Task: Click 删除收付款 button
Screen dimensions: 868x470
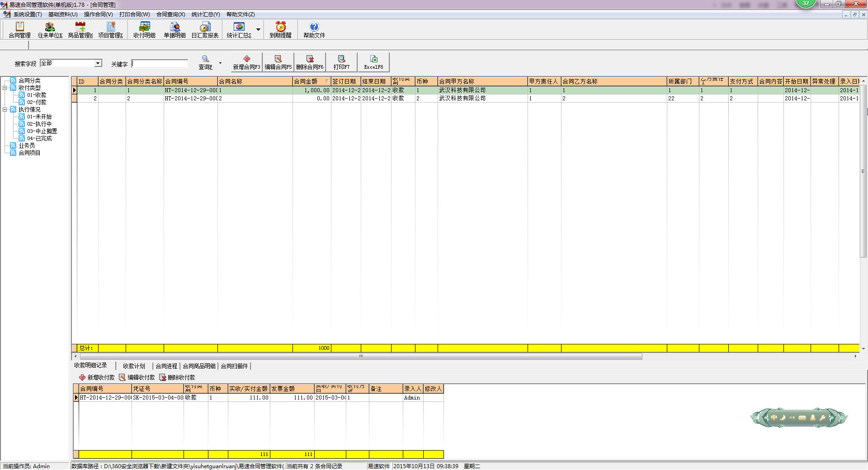Action: 177,377
